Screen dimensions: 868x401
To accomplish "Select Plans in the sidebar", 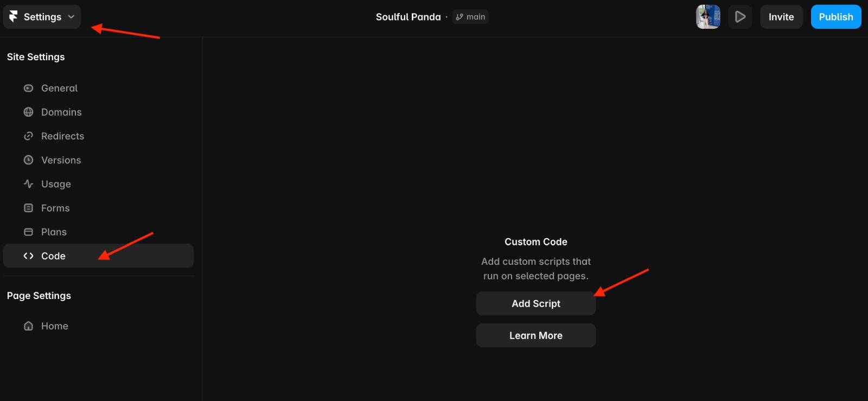I will 98,232.
